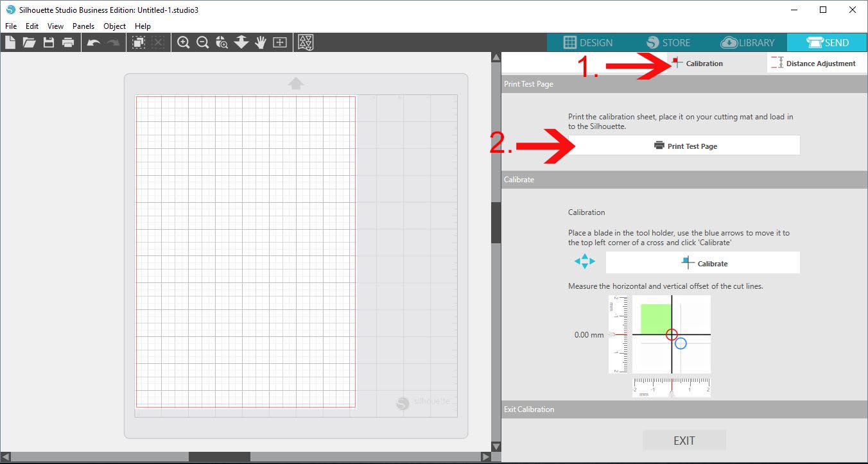Close the Silhouette Studio window
Screen dimensions: 868x464
pos(853,10)
